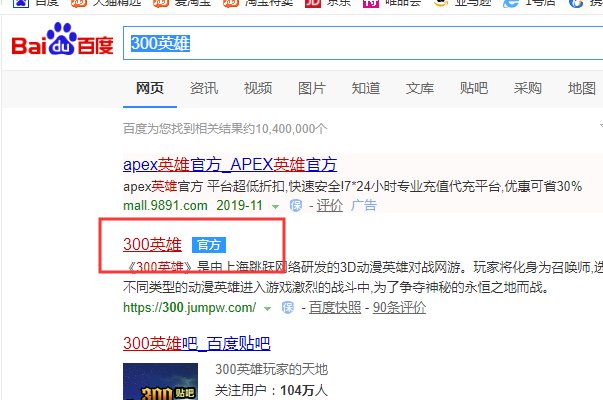Click the mall.9891.com green URL

pyautogui.click(x=165, y=205)
